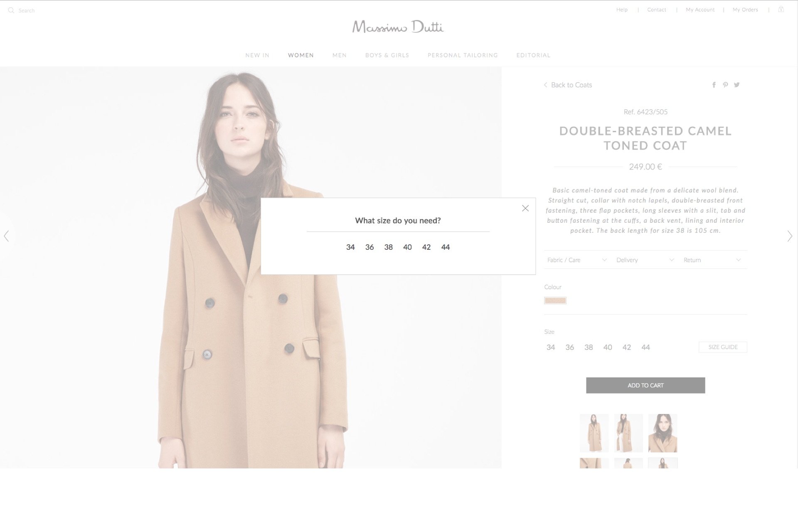Screen dimensions: 798x532
Task: Navigate to the next product image
Action: [x=790, y=236]
